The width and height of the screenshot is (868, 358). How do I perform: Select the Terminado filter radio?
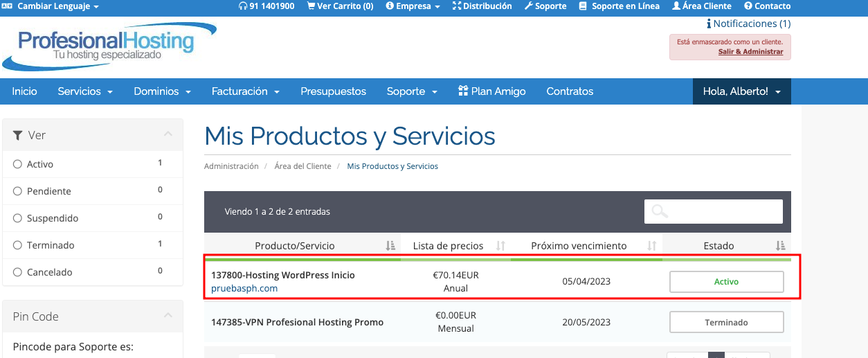(x=17, y=245)
